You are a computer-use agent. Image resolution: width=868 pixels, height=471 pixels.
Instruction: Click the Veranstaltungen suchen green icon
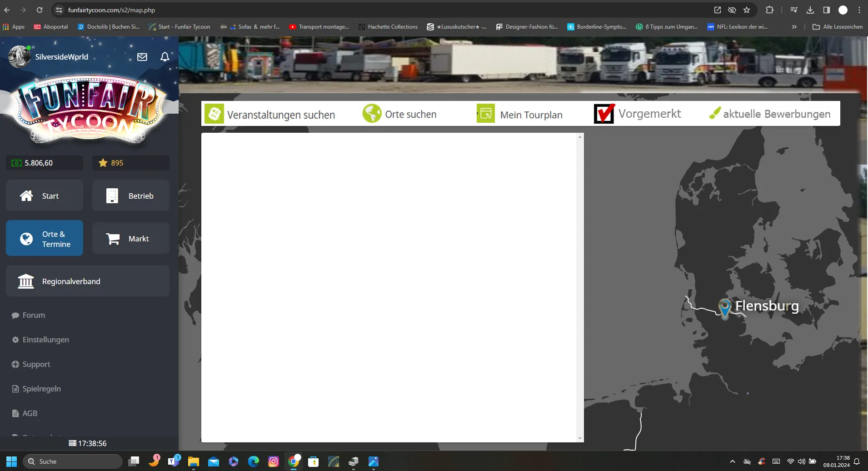pos(214,114)
